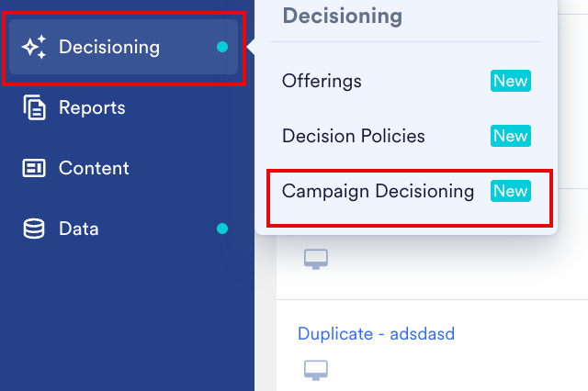Select Decision Policies in the flyout menu
588x391 pixels.
(354, 136)
